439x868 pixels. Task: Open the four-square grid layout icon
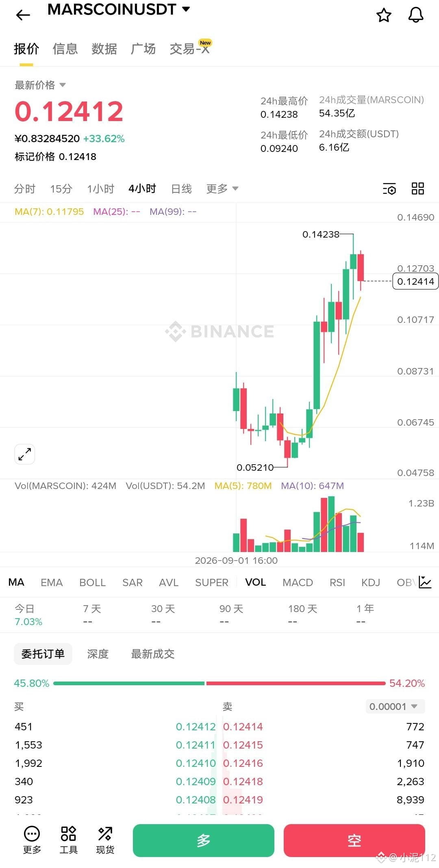[418, 189]
